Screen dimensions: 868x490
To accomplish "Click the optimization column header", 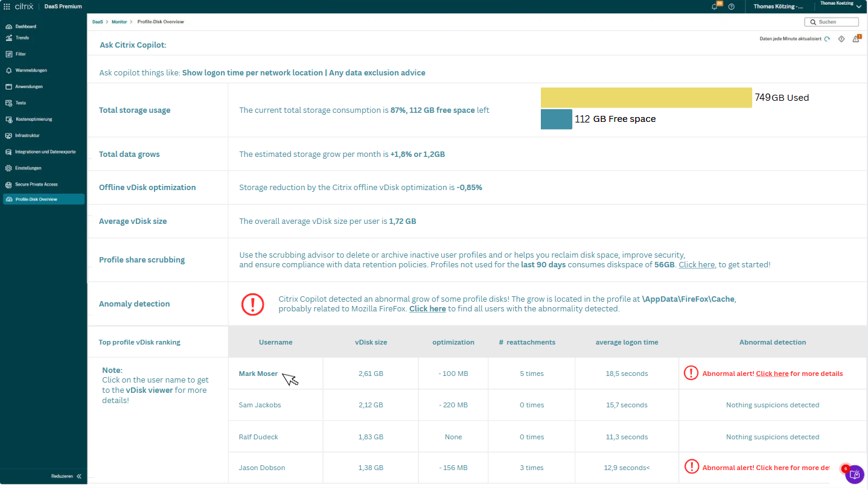I will click(453, 342).
